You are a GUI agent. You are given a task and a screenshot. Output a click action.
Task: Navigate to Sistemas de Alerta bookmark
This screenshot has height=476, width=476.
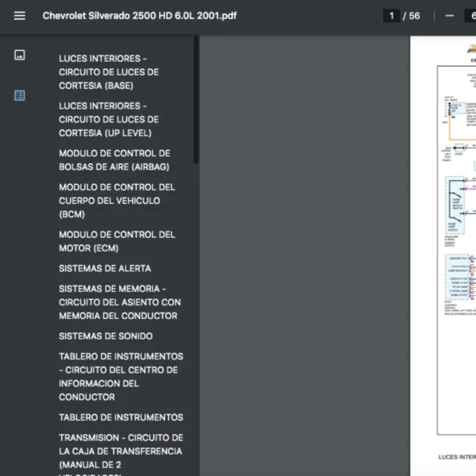[105, 268]
